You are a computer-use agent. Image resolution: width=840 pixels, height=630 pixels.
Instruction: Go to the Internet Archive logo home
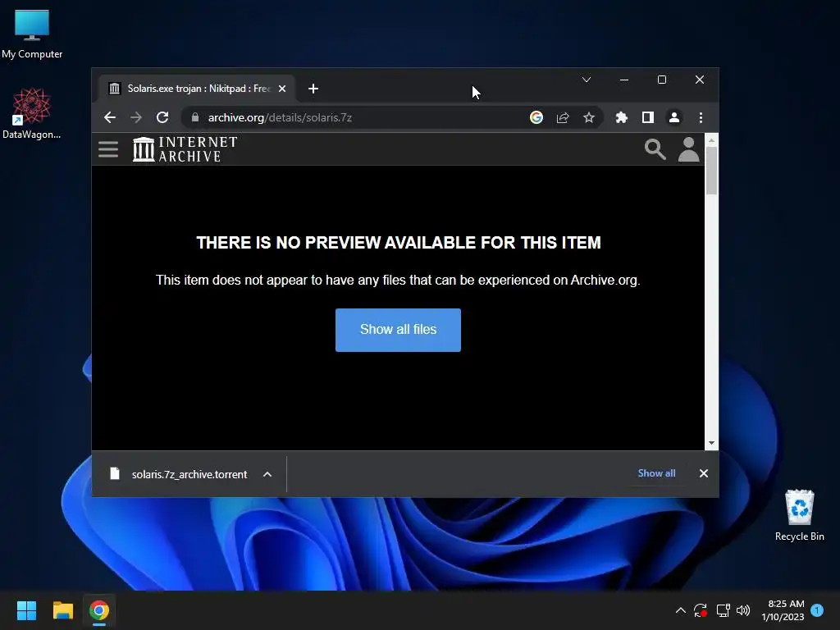point(185,149)
